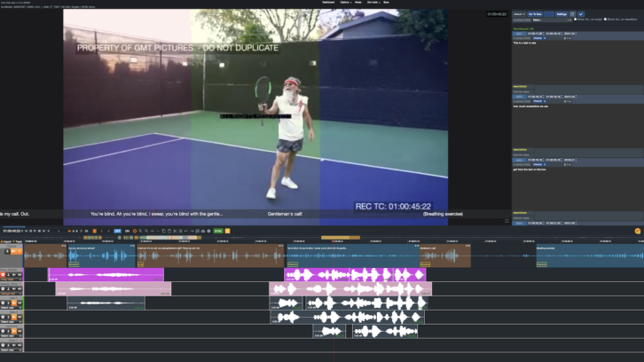644x362 pixels.
Task: Open the user dropdown on magenta track
Action: click(x=12, y=279)
